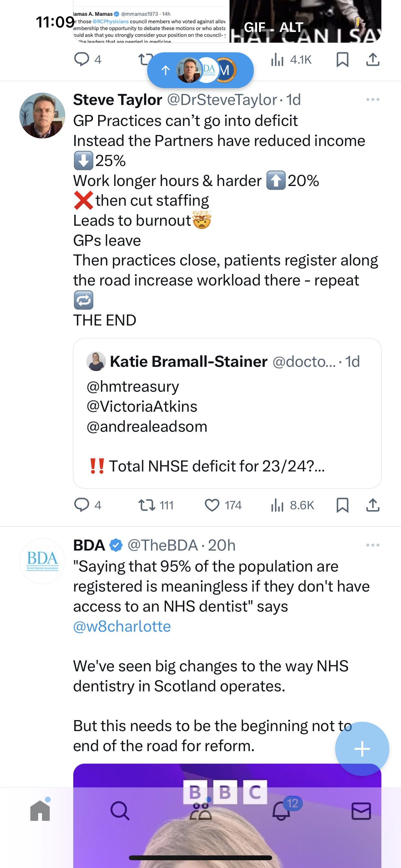Open more options menu on BDA tweet
401x868 pixels.
point(373,545)
